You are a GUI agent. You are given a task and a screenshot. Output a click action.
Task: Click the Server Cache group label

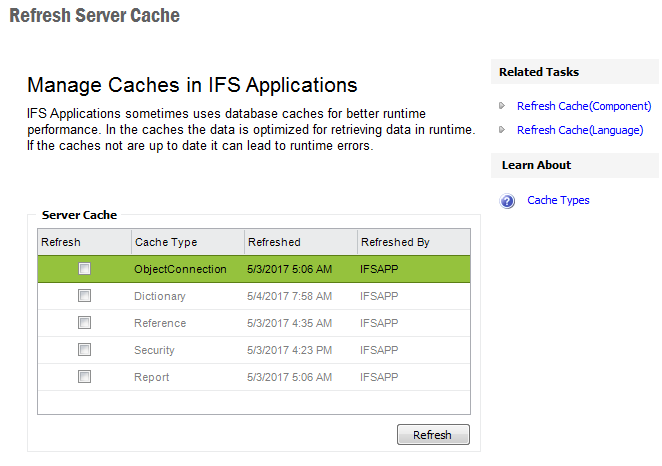click(79, 215)
